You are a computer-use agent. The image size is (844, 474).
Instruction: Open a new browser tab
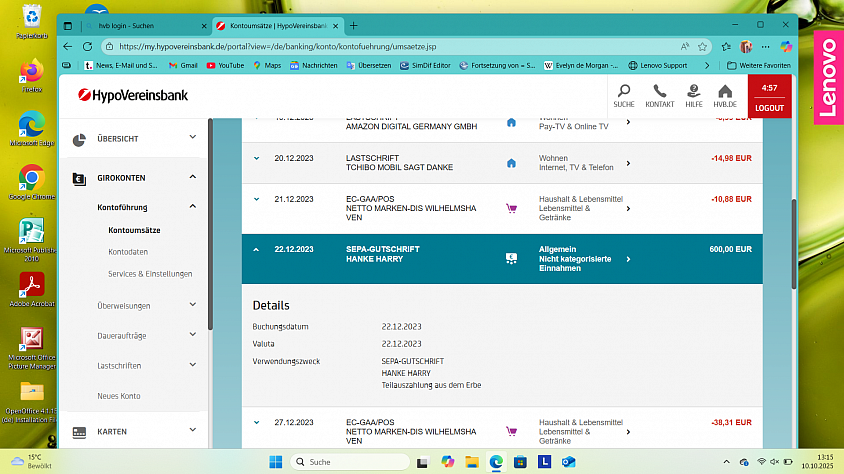(x=354, y=26)
